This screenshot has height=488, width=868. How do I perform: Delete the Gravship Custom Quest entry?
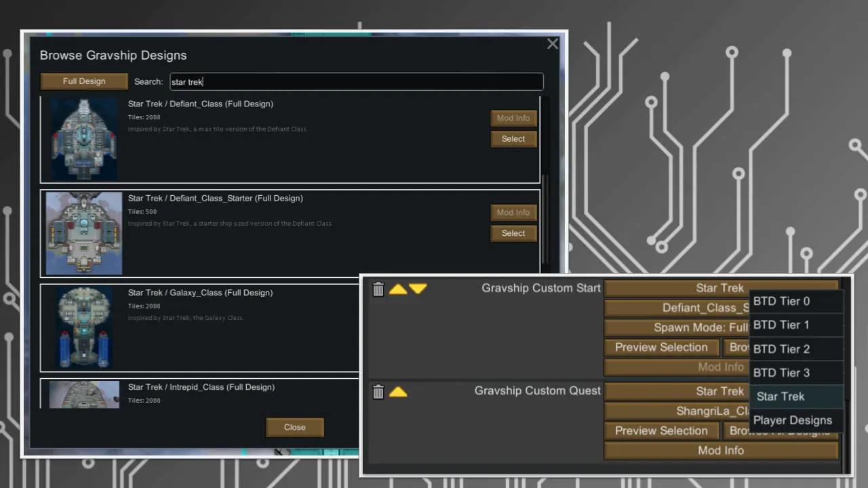tap(378, 392)
